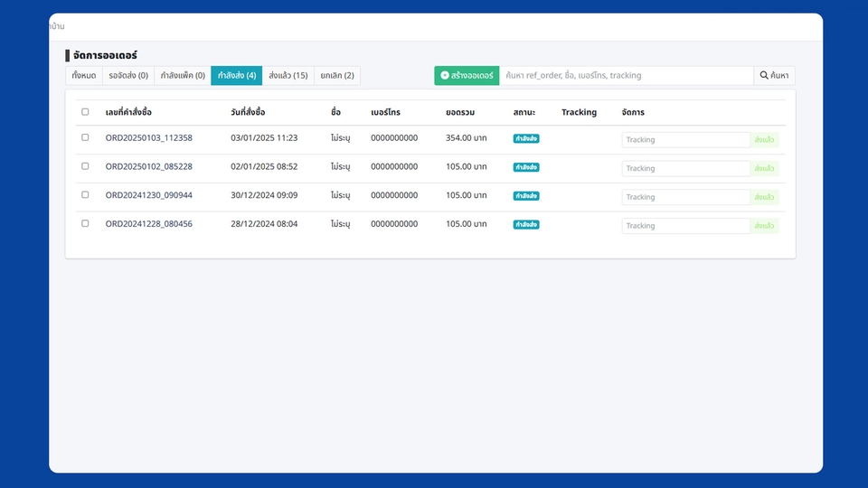Check the box for order ORD20250103_112358
The height and width of the screenshot is (488, 868).
click(x=85, y=137)
